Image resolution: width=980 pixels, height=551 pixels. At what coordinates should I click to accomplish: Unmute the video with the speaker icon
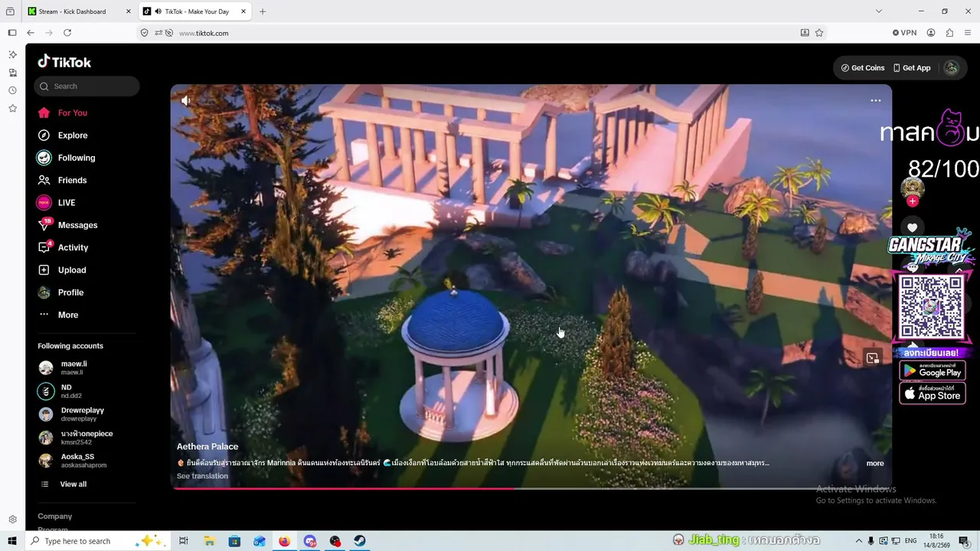(x=186, y=100)
